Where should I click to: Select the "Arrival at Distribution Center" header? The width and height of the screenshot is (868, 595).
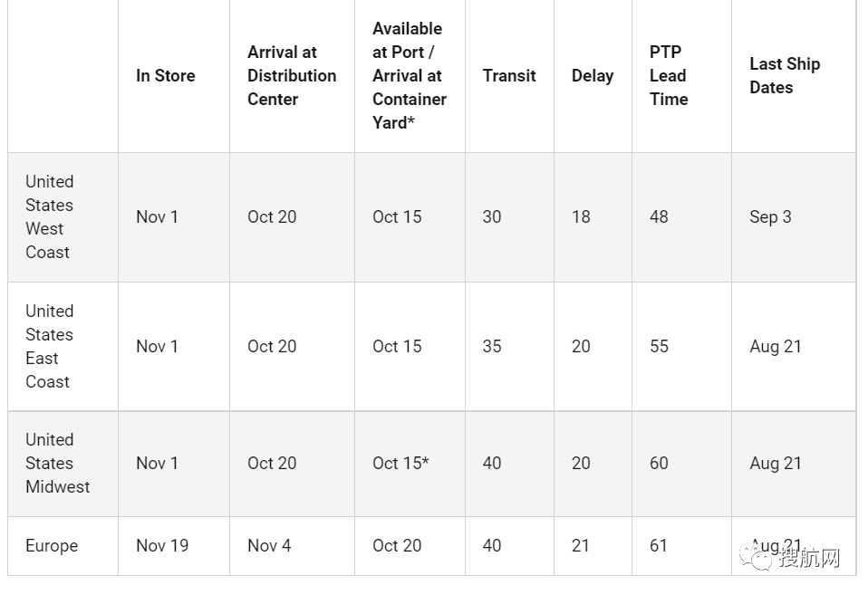point(292,76)
